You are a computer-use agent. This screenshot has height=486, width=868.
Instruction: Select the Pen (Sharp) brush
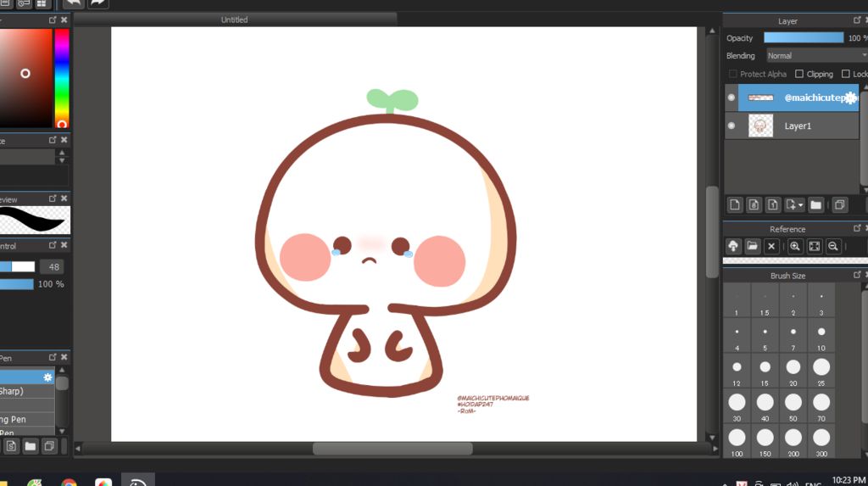[x=27, y=391]
